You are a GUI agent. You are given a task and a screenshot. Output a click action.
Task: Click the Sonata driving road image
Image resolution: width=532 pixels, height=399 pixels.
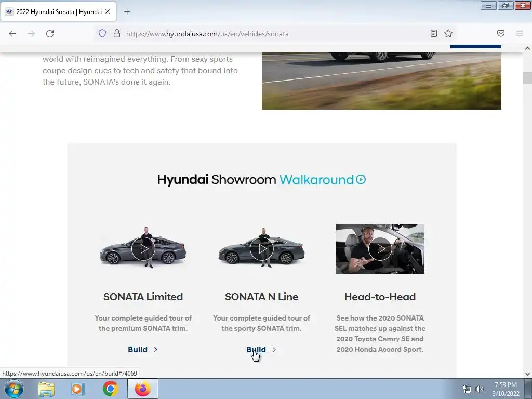(x=381, y=81)
